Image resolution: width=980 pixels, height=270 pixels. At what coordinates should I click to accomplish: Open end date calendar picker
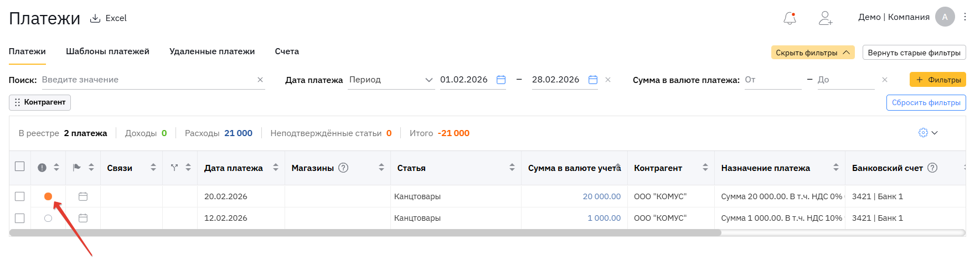[593, 80]
